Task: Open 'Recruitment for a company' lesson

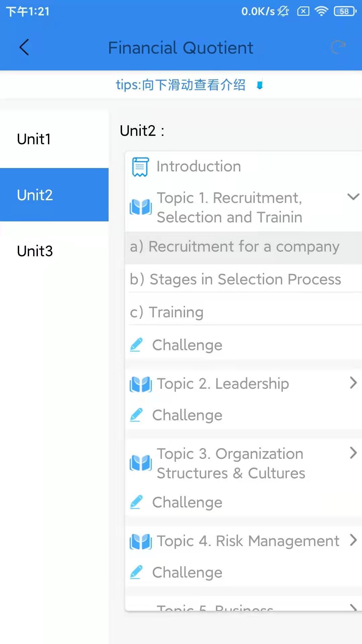Action: [x=235, y=247]
